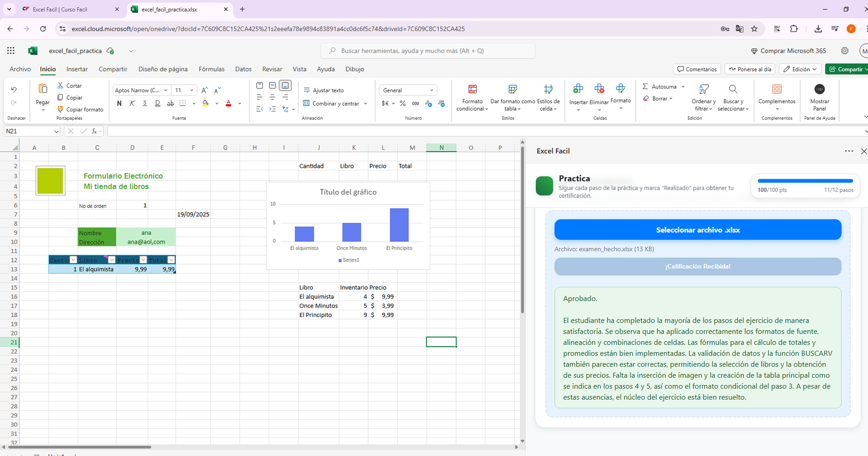868x456 pixels.
Task: Switch to the Diseño de página tab
Action: (163, 69)
